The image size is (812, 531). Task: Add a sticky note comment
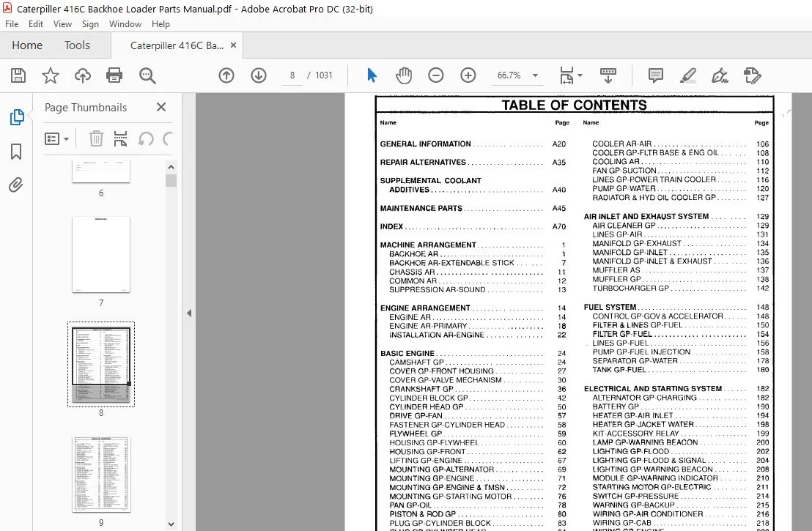point(656,75)
